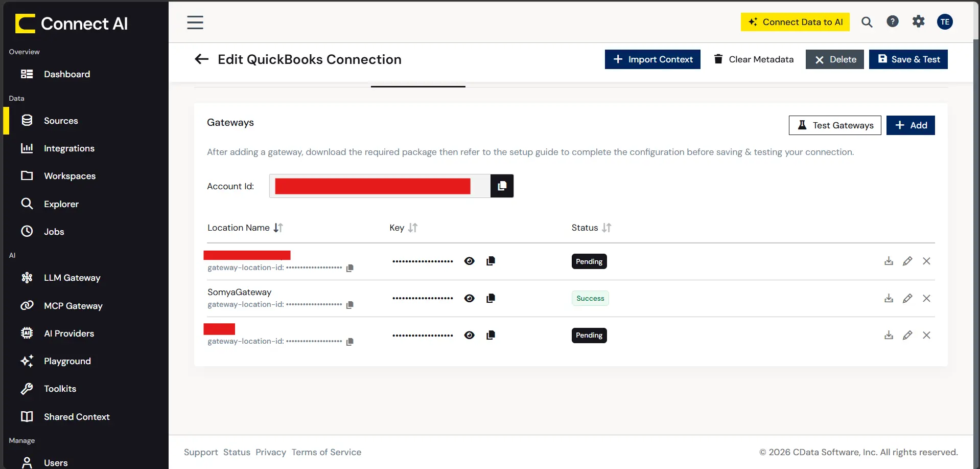The width and height of the screenshot is (980, 469).
Task: Copy the key of the first Pending gateway
Action: pos(491,261)
